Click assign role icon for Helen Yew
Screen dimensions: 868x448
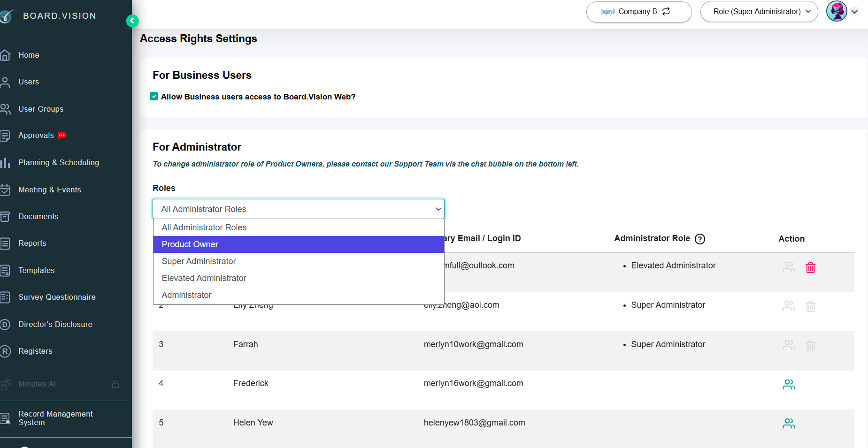click(789, 424)
